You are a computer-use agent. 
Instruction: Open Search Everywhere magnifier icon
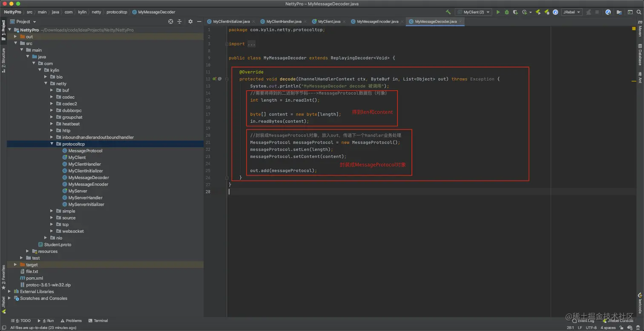tap(639, 12)
